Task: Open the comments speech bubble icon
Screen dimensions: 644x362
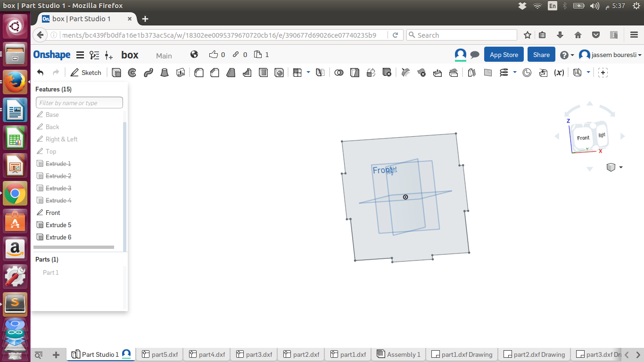Action: coord(475,55)
